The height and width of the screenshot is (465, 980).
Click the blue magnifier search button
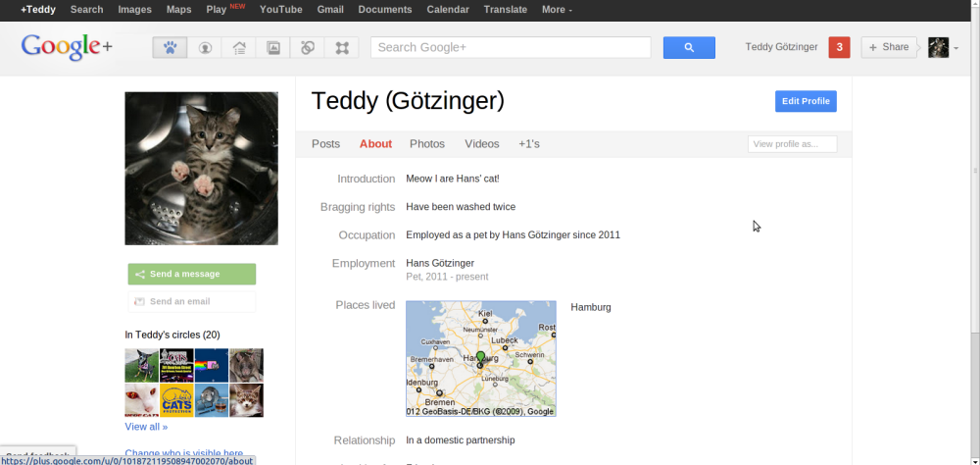(689, 47)
